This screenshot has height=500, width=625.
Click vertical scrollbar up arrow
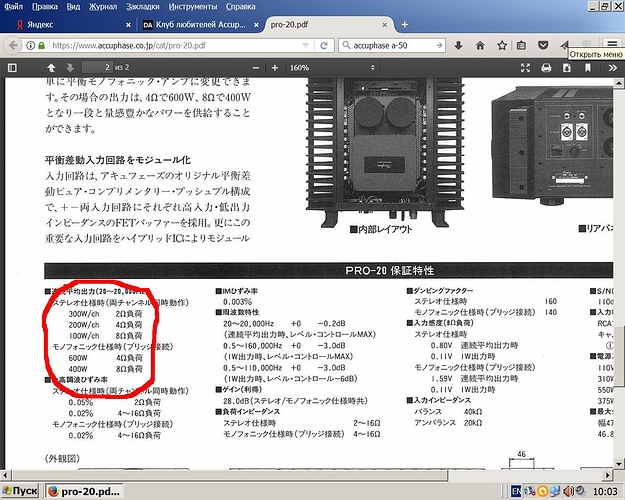618,83
